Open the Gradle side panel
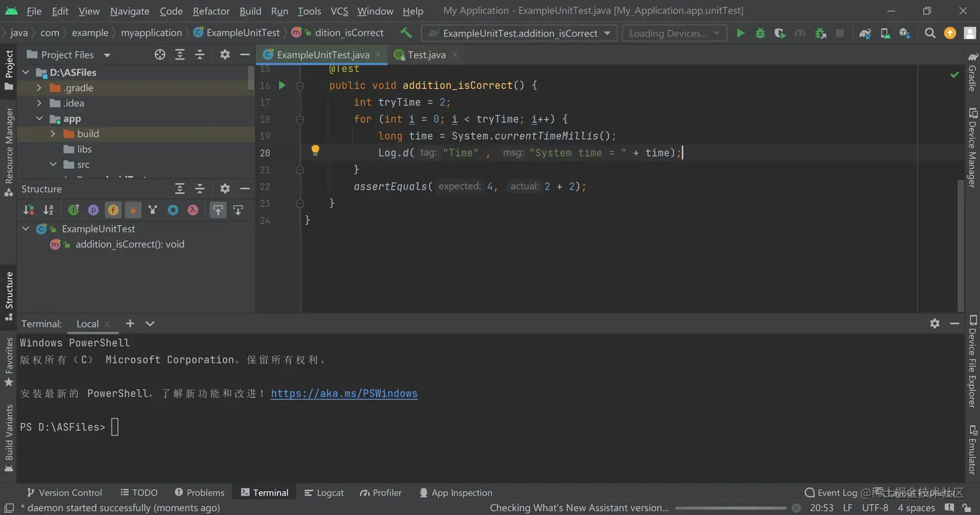 972,71
